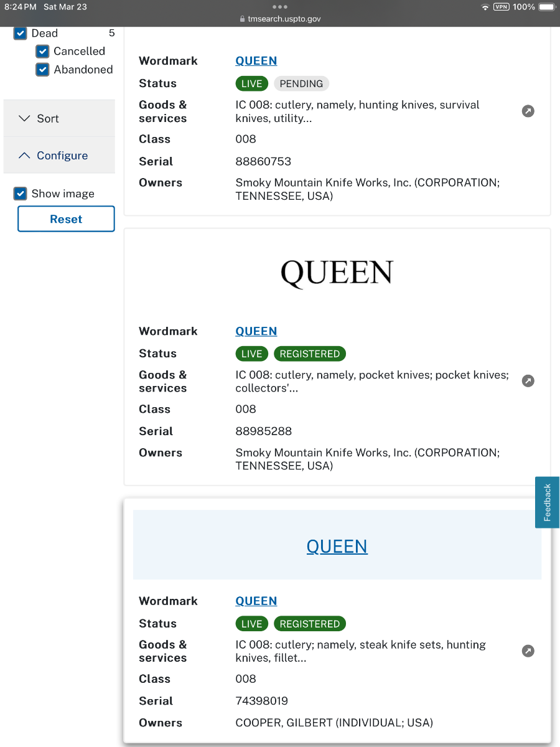Open QUEEN wordmark link for serial 74398019
The height and width of the screenshot is (747, 560).
pyautogui.click(x=256, y=601)
